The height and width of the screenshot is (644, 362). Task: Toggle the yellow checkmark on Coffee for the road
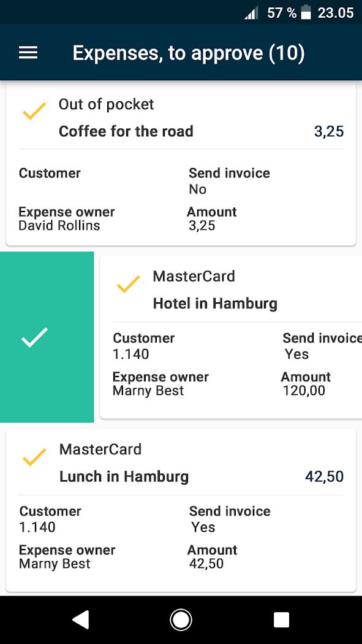[x=34, y=111]
